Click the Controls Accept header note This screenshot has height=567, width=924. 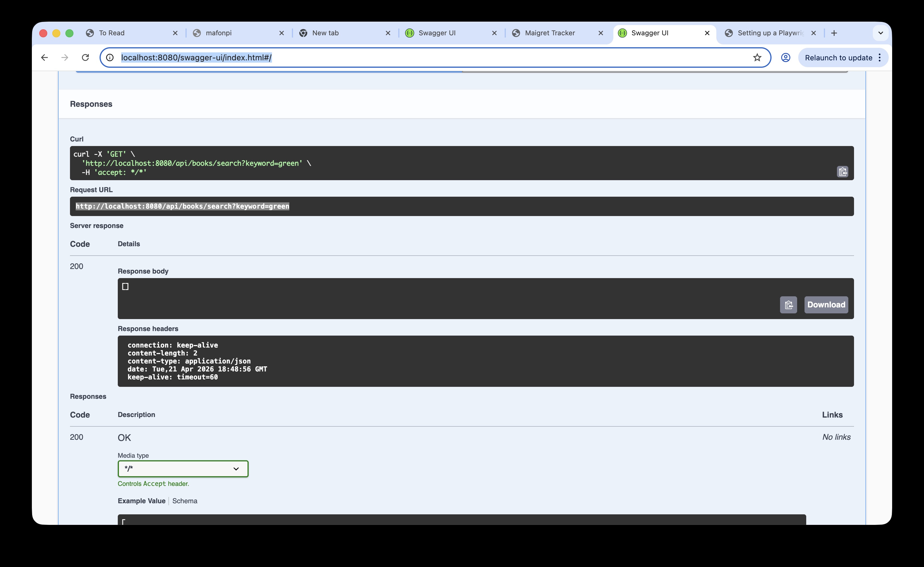coord(153,484)
